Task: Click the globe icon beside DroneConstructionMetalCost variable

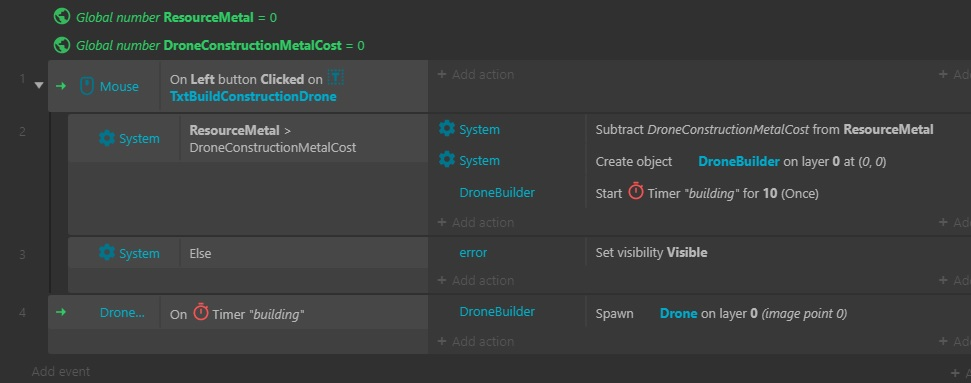Action: click(62, 45)
